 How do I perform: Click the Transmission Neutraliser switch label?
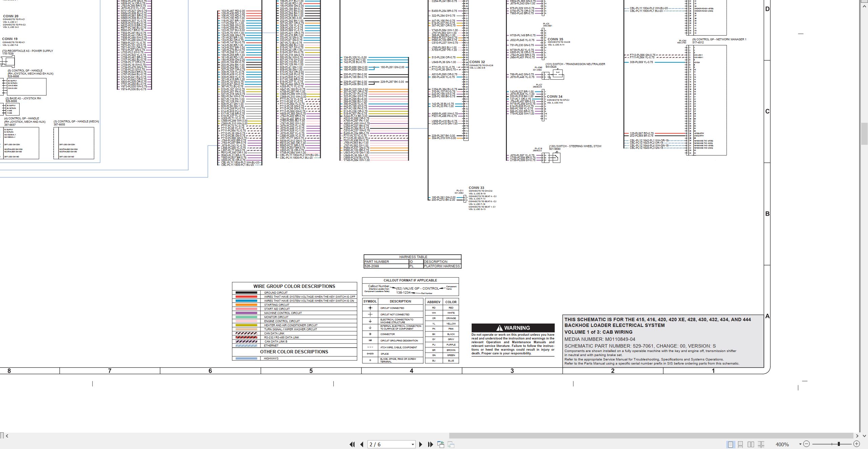coord(575,64)
